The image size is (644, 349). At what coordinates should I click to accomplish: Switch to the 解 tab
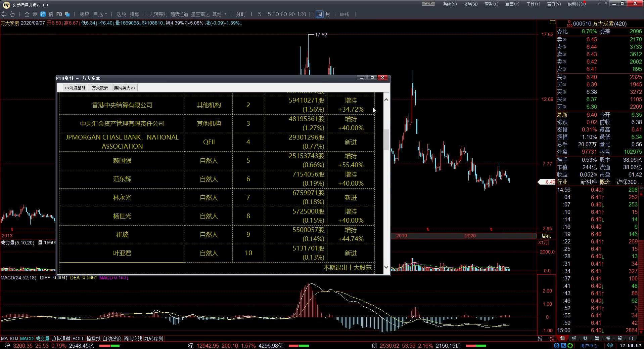(x=620, y=339)
